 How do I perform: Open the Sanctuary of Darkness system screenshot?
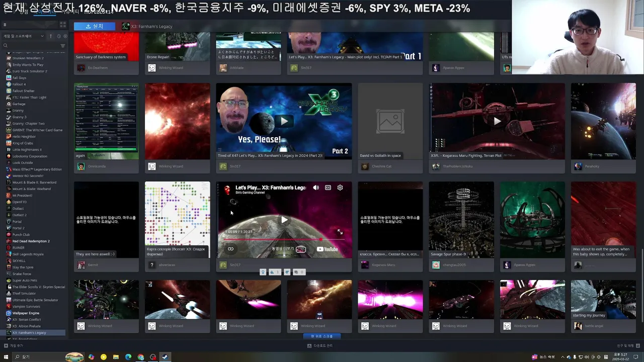106,47
